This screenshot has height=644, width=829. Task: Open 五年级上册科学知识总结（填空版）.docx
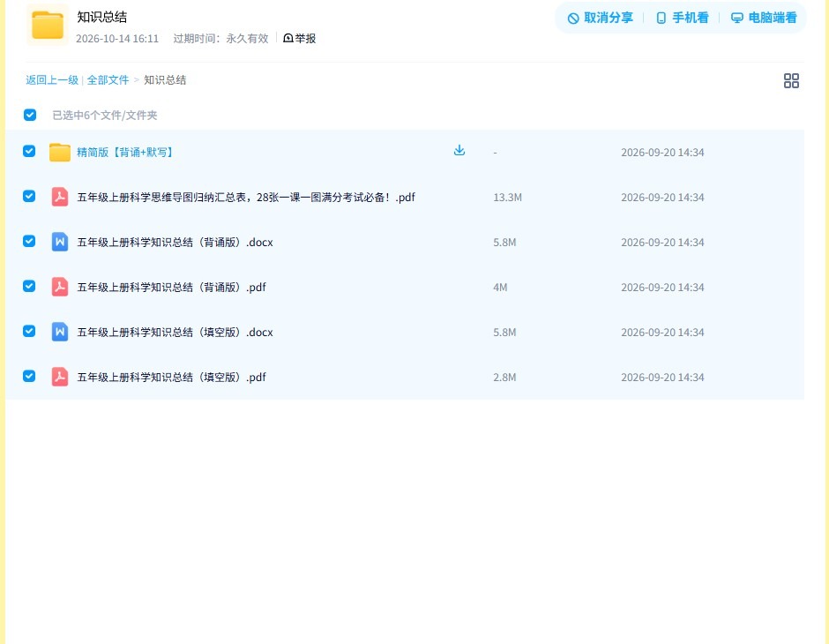coord(175,332)
